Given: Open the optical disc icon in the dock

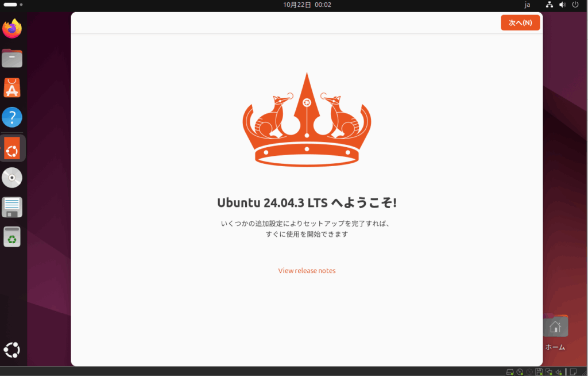Looking at the screenshot, I should click(x=12, y=178).
